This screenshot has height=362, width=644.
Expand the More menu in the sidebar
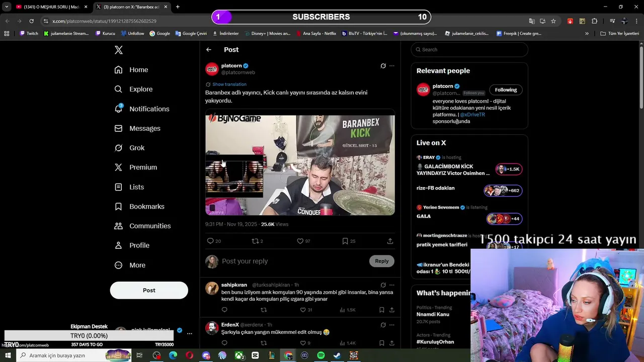[130, 265]
